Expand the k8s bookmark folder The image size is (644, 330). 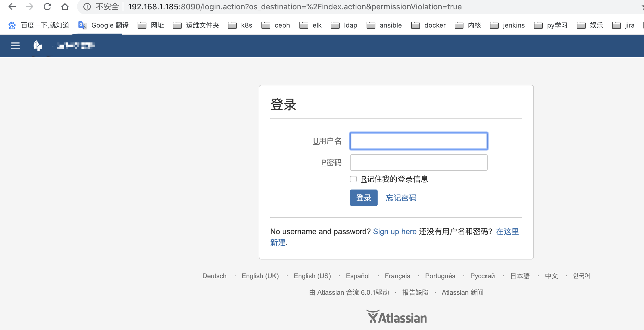click(240, 25)
